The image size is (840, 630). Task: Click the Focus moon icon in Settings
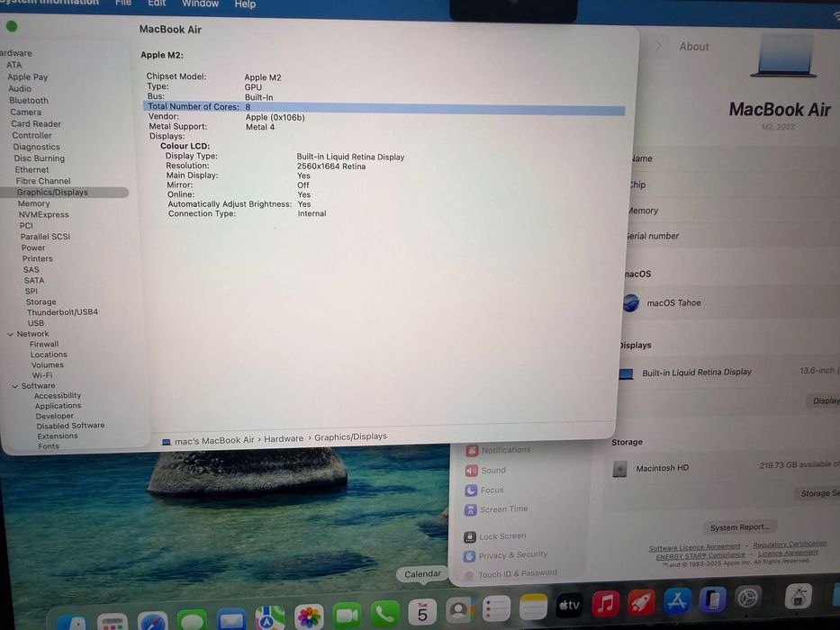click(470, 490)
